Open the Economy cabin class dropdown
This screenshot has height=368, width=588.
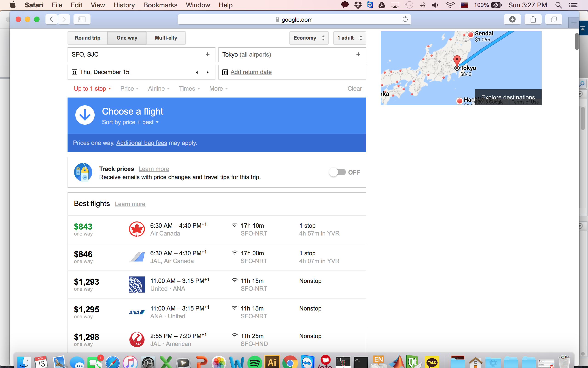309,38
